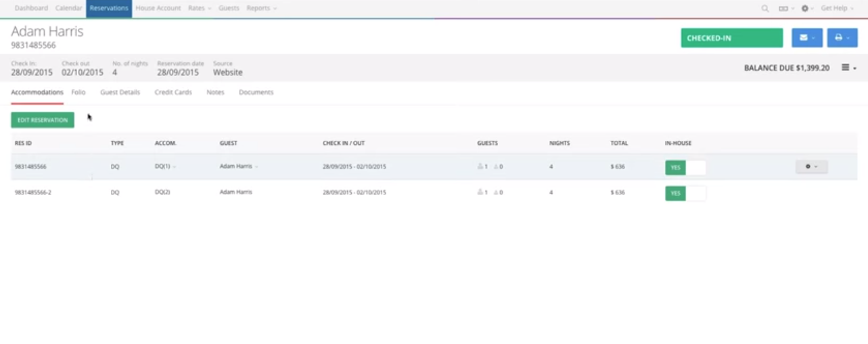Click adult guest icon in second row
Image resolution: width=868 pixels, height=344 pixels.
480,192
